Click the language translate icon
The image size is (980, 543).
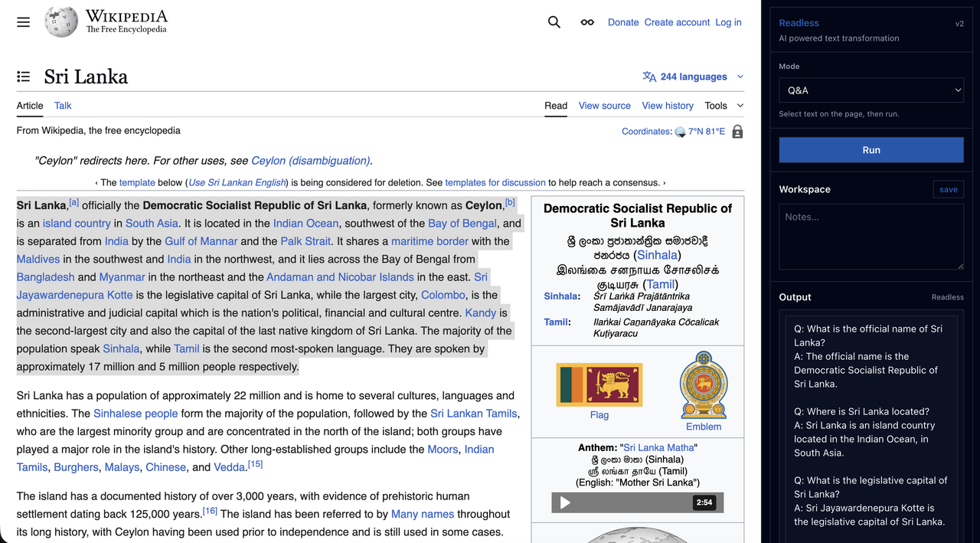[649, 77]
